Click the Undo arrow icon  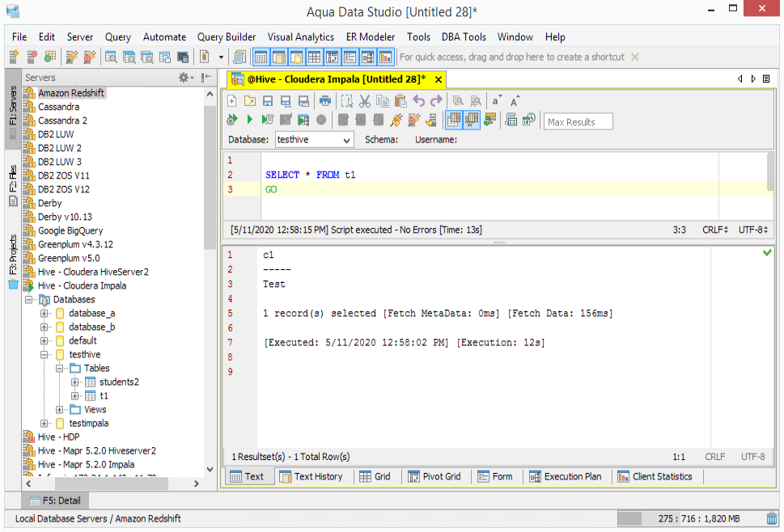tap(418, 101)
